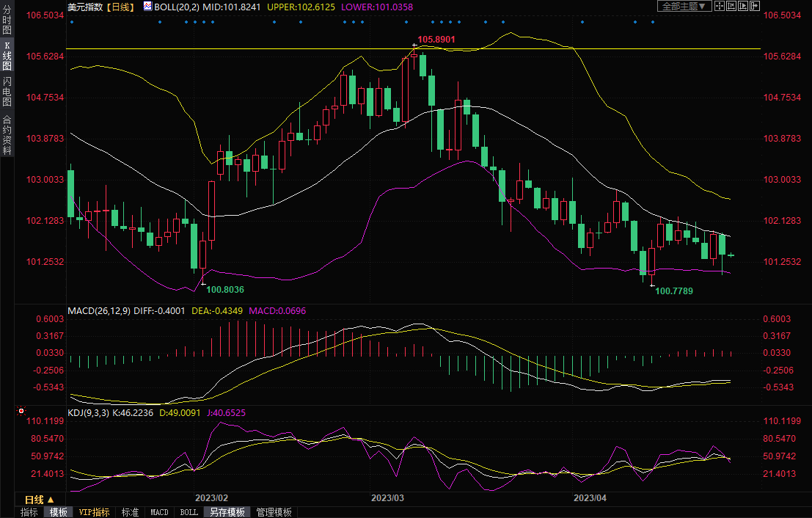Image resolution: width=812 pixels, height=518 pixels.
Task: Click the first blue event dot above chart
Action: 72,21
